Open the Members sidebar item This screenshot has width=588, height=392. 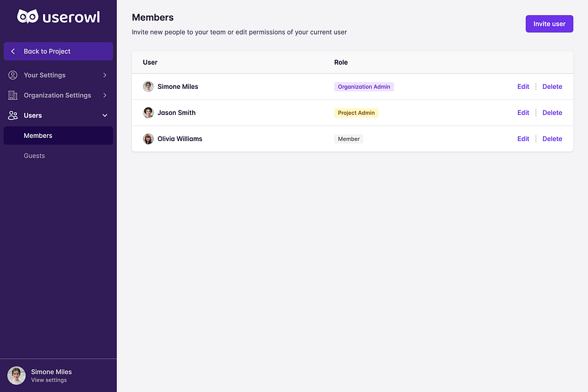point(58,135)
